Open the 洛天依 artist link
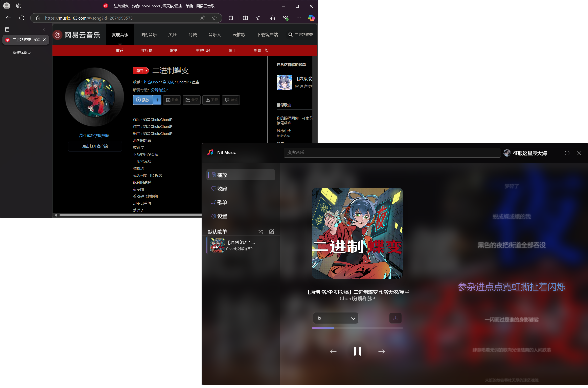This screenshot has height=388, width=588. point(168,82)
